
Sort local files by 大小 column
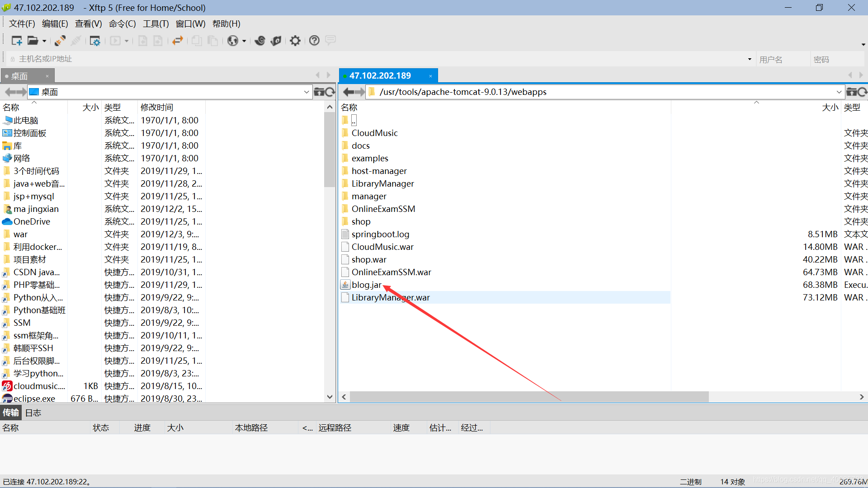tap(85, 107)
